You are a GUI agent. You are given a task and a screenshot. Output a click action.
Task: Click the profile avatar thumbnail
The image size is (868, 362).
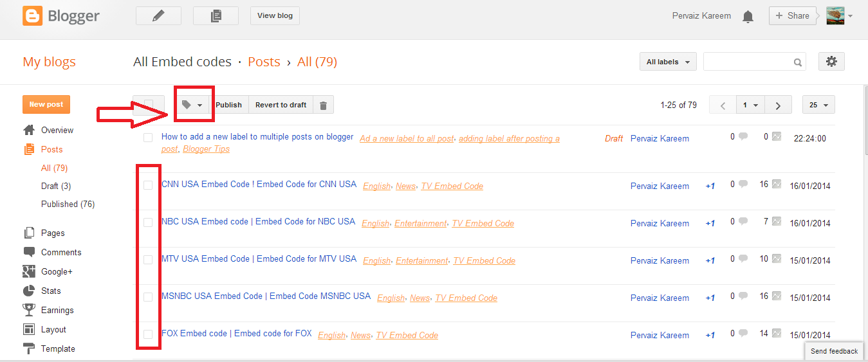coord(835,15)
